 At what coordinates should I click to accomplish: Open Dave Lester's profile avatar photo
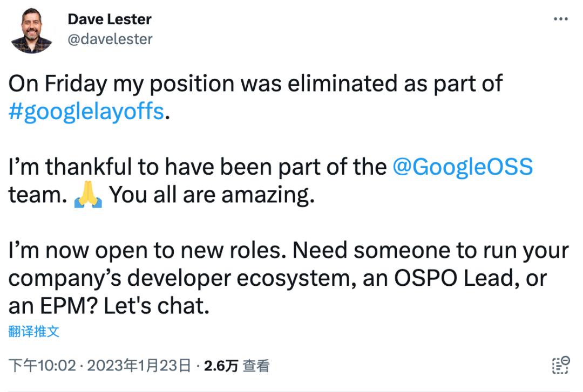[x=31, y=31]
